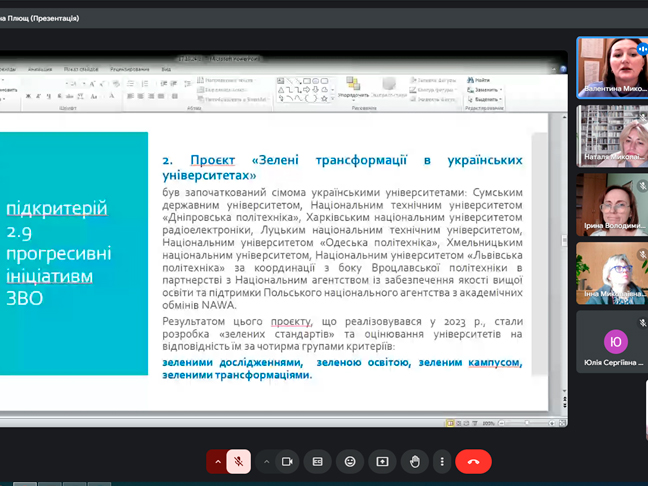Open the Рецензирование ribbon tab
The width and height of the screenshot is (648, 486).
128,70
